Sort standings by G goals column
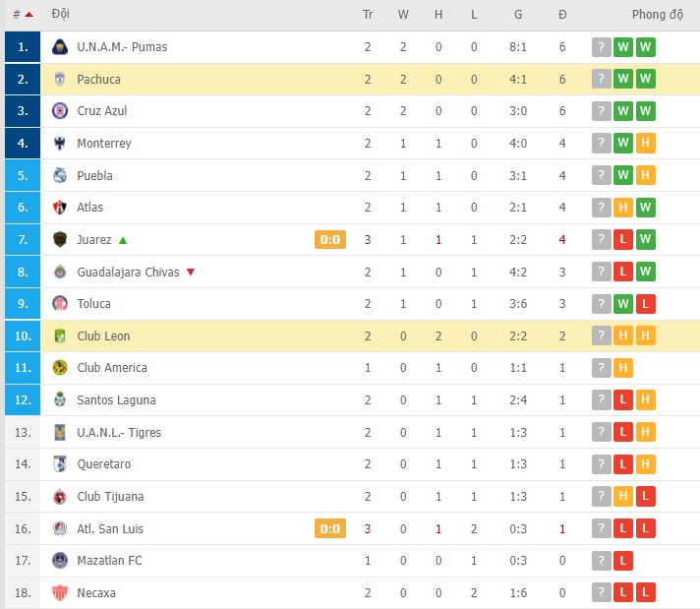The height and width of the screenshot is (609, 700). 517,15
